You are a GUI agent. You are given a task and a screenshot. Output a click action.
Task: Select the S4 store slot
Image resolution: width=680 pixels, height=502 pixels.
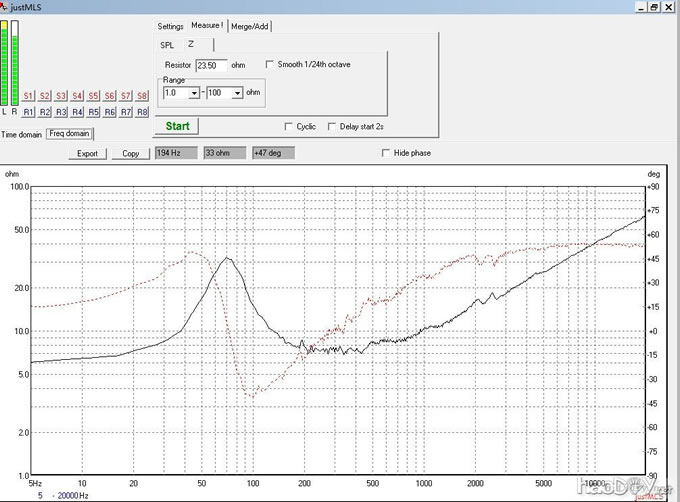[x=77, y=96]
